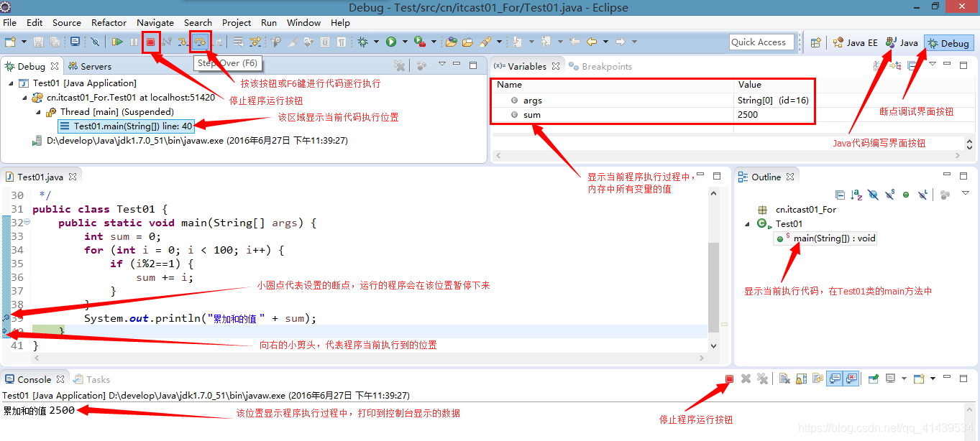This screenshot has height=441, width=980.
Task: Click the Clear Console icon
Action: click(x=784, y=379)
